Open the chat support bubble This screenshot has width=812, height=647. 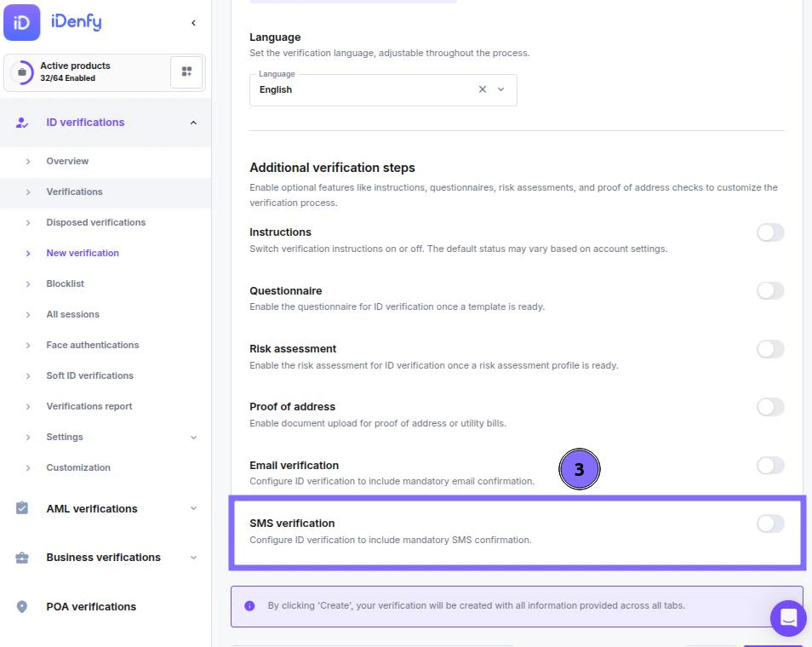788,618
